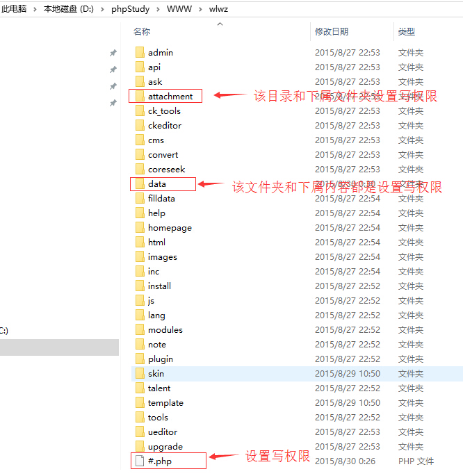This screenshot has width=463, height=476.
Task: Click the data folder icon
Action: tap(140, 184)
